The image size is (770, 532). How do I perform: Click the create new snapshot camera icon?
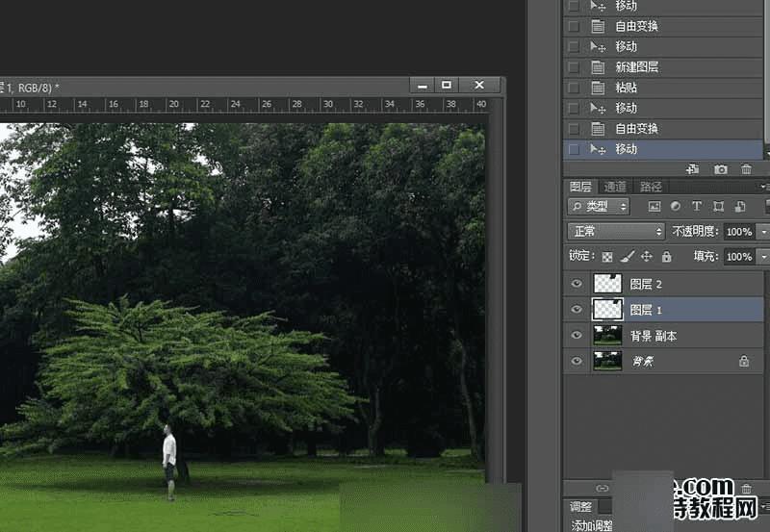click(721, 169)
